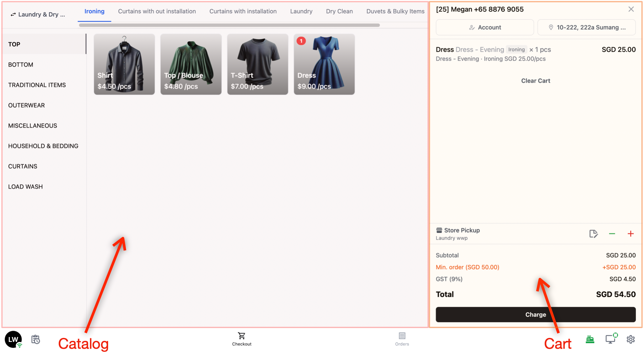644x356 pixels.
Task: Go to the Orders tab
Action: (x=402, y=339)
